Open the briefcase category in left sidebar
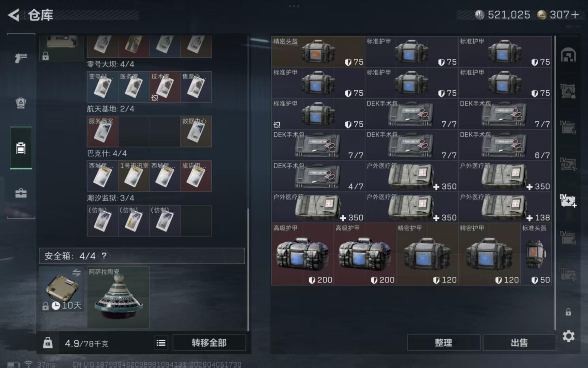588x368 pixels. coord(21,193)
